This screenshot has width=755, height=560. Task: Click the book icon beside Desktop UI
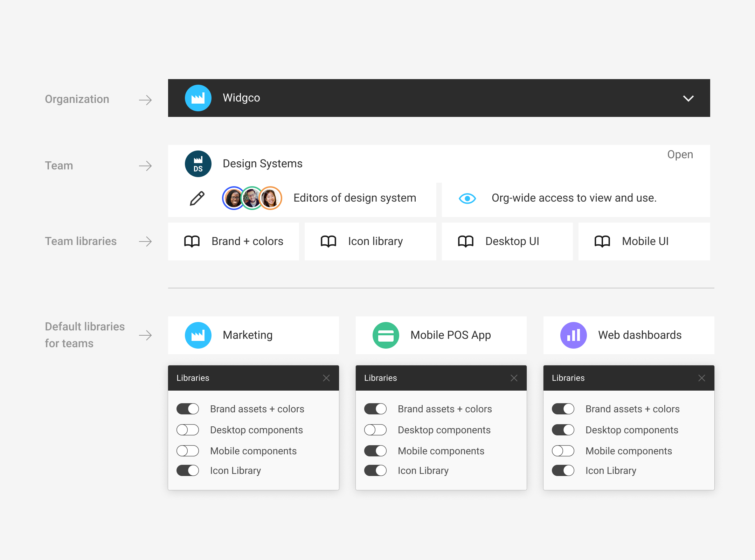465,241
